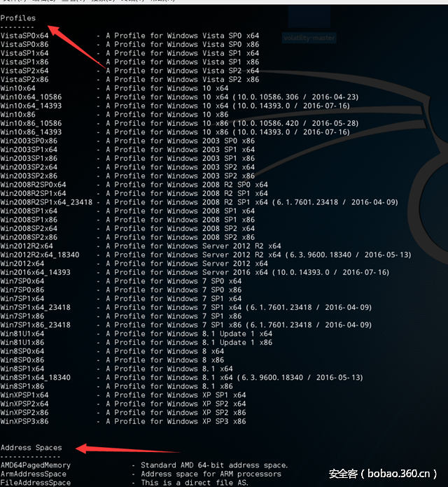Select the "Win10x64_10586" profile name

point(31,97)
